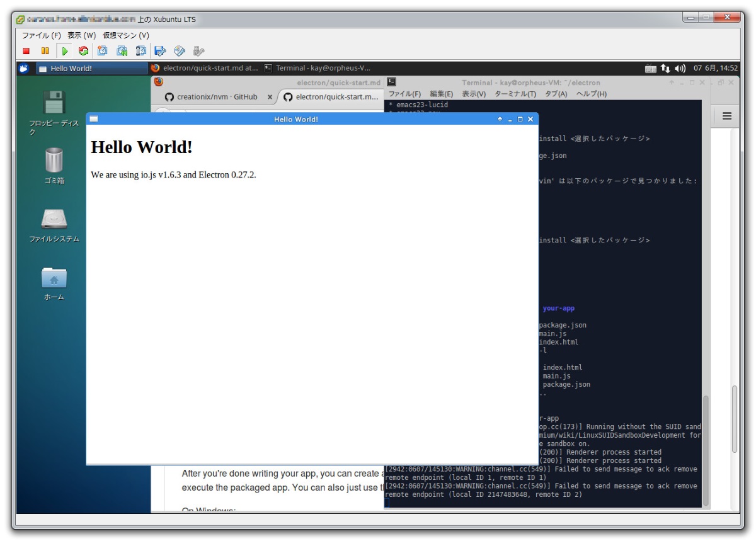Viewport: 756px width, 541px height.
Task: Open the network connections indicator
Action: click(665, 68)
